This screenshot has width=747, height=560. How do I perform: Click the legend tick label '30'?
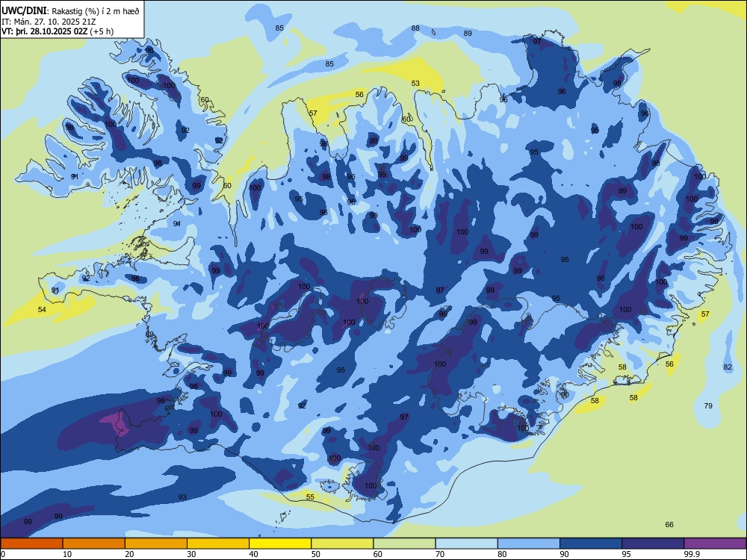coord(191,554)
